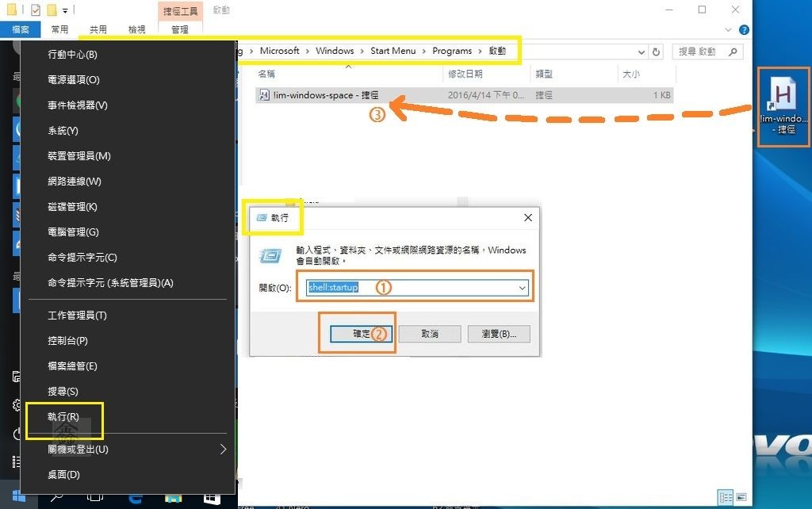Click the quick access properties checkmark icon
812x509 pixels.
point(36,10)
